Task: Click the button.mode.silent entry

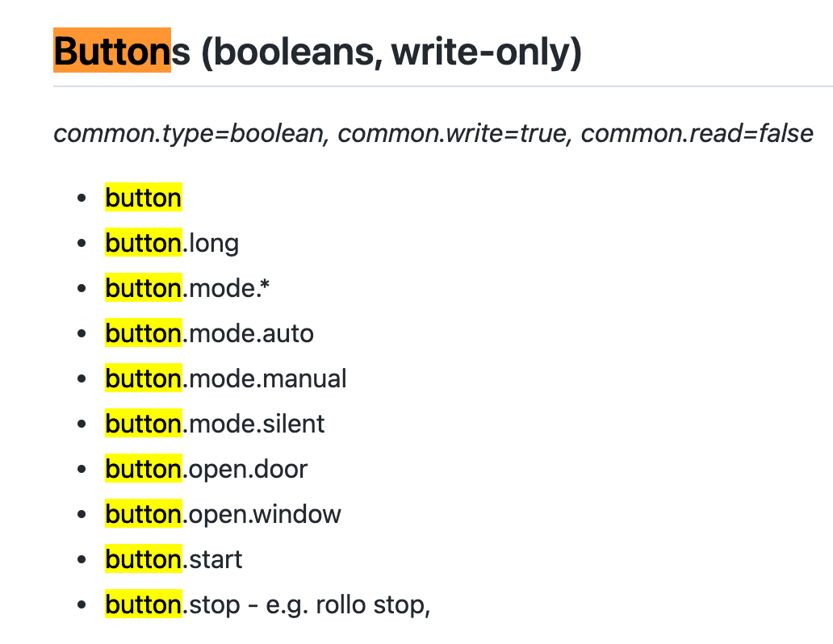Action: click(x=215, y=424)
